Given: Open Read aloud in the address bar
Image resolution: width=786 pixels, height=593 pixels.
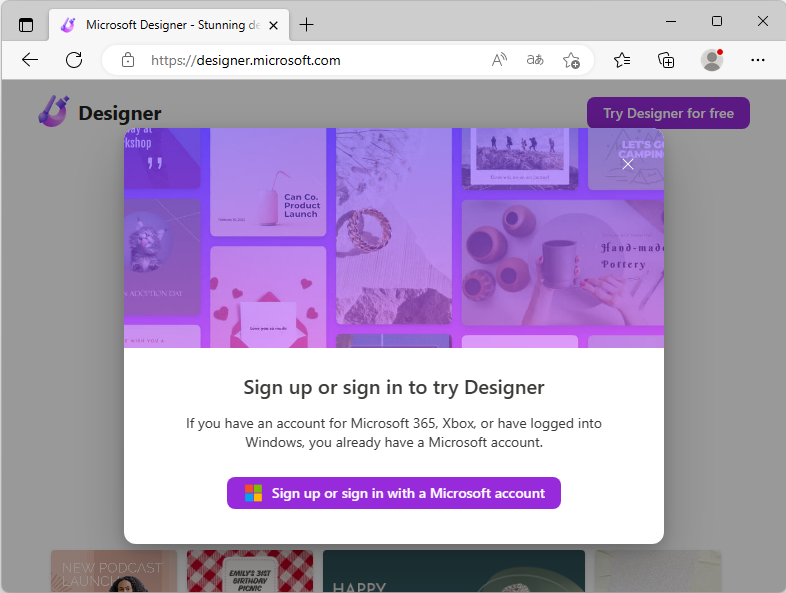Looking at the screenshot, I should click(499, 60).
